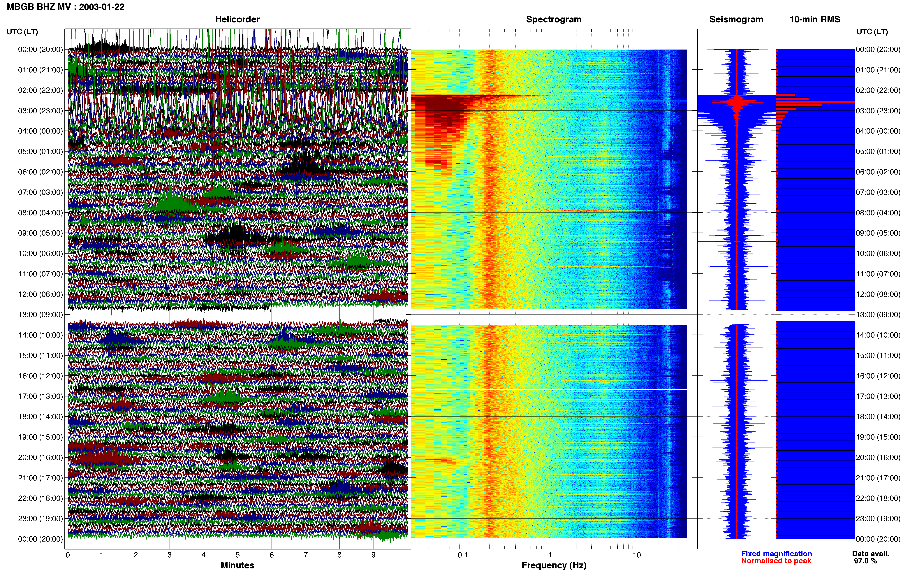The image size is (924, 578).
Task: Click the right '15:00 (11:00)' time label
Action: click(878, 356)
